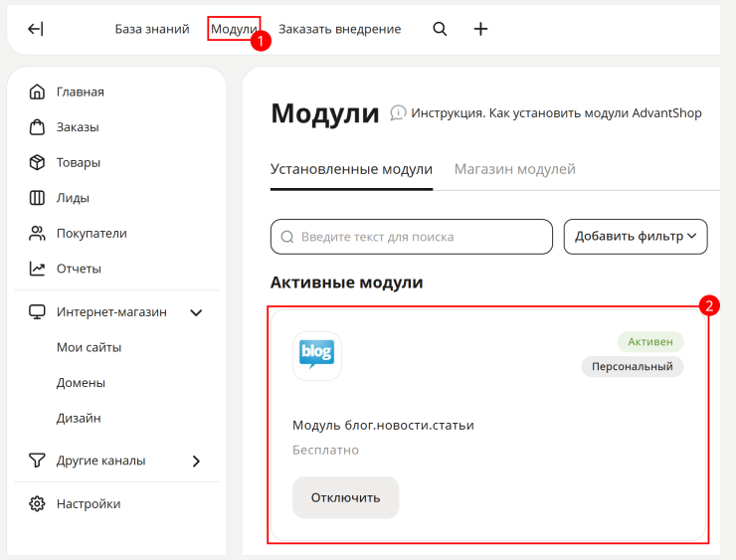Open the search magnifier in top bar
The image size is (736, 560).
[x=440, y=29]
